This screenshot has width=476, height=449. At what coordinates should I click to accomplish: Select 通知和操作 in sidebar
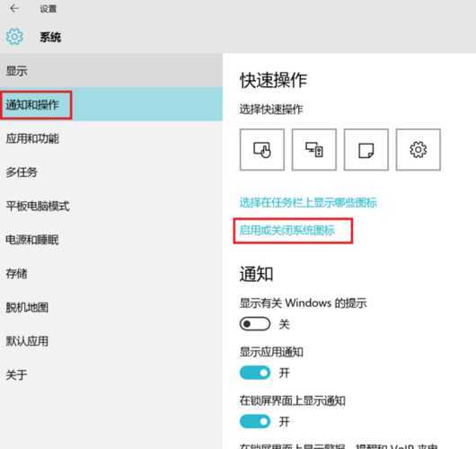click(111, 105)
